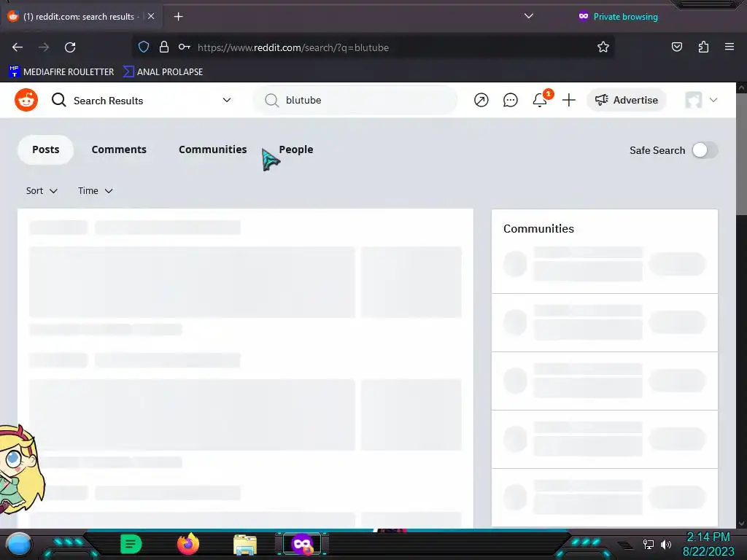Screen dimensions: 747x560
Task: Open the list all tabs chevron
Action: click(x=529, y=16)
